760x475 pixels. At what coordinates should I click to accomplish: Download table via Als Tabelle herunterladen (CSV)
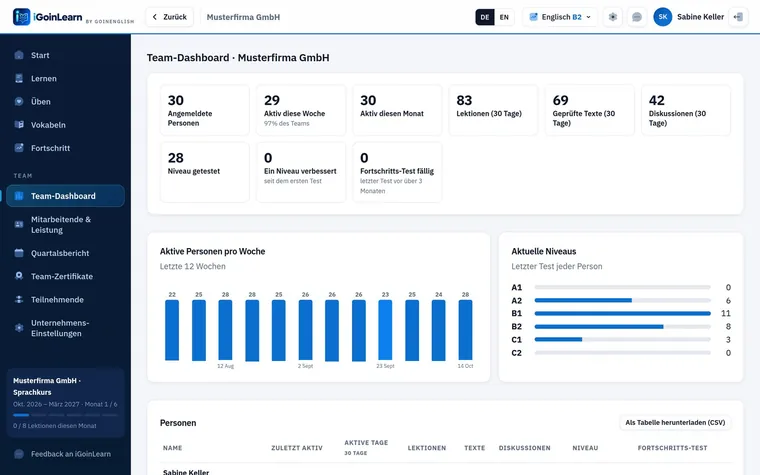675,422
